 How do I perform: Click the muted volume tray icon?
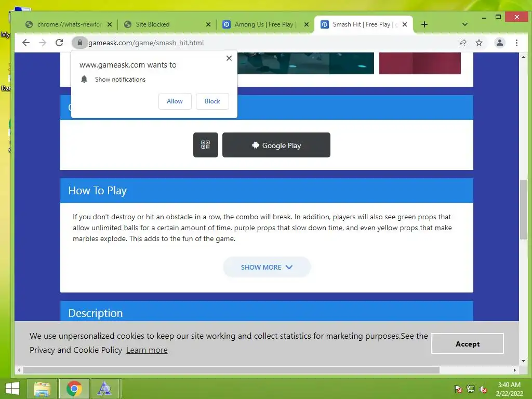tap(483, 389)
